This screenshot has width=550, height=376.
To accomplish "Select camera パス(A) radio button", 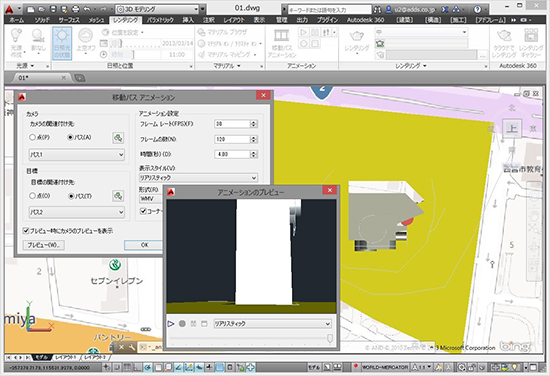I will 70,137.
